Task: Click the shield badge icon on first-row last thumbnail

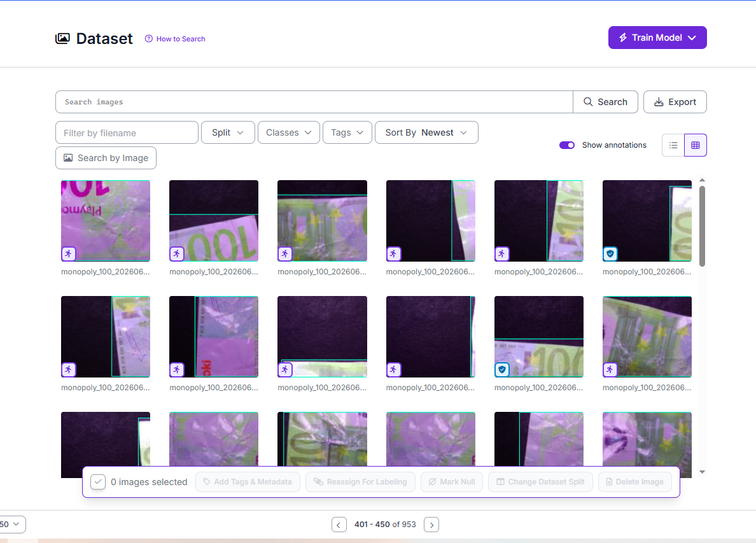Action: (610, 253)
